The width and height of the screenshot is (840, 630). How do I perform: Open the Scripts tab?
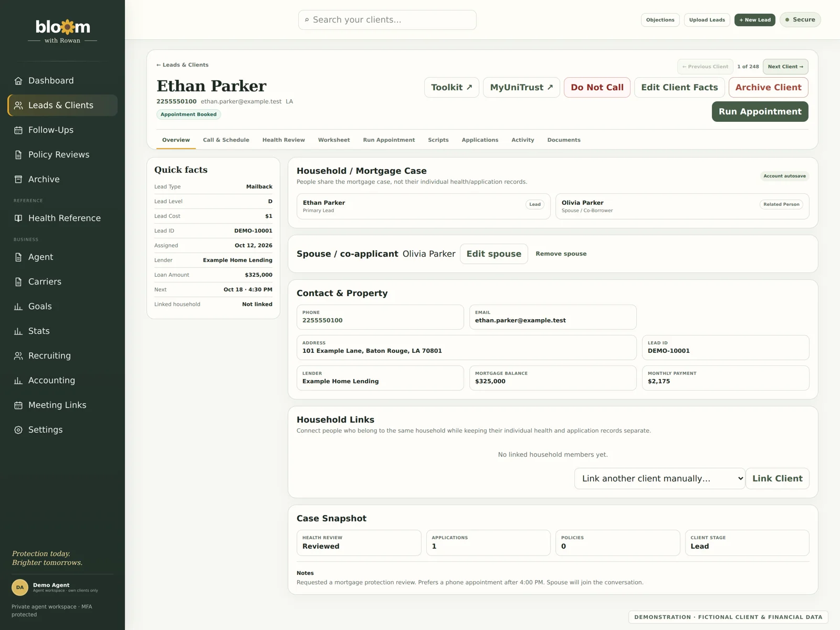click(x=438, y=140)
